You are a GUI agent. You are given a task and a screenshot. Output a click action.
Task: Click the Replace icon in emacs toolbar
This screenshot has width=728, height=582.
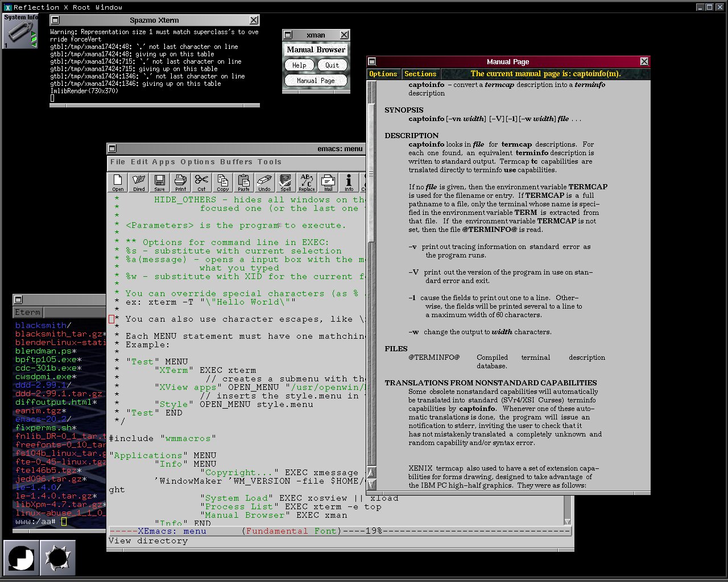click(307, 182)
